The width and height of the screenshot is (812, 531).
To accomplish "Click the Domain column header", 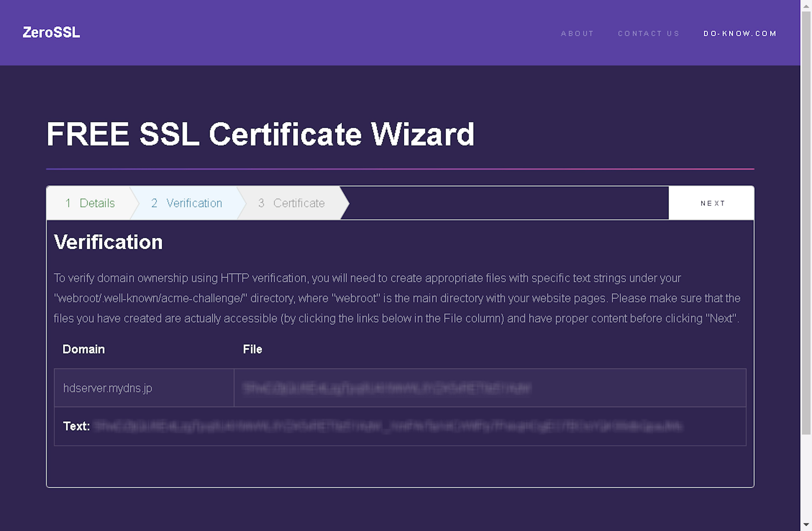I will pos(84,349).
